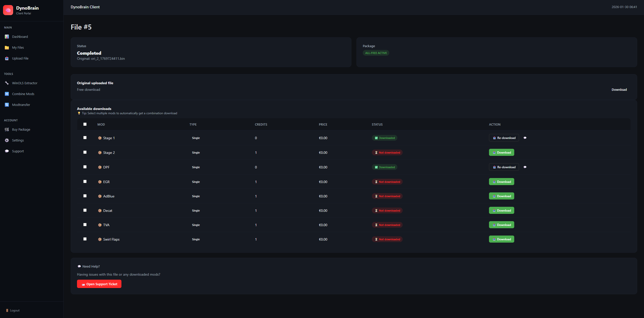This screenshot has width=644, height=318.
Task: Open My Files from the sidebar menu
Action: point(18,47)
